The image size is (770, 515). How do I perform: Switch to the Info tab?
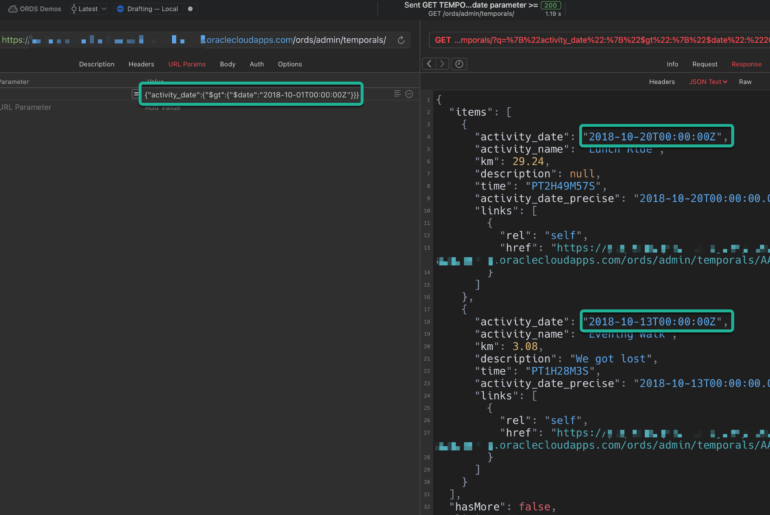click(672, 64)
